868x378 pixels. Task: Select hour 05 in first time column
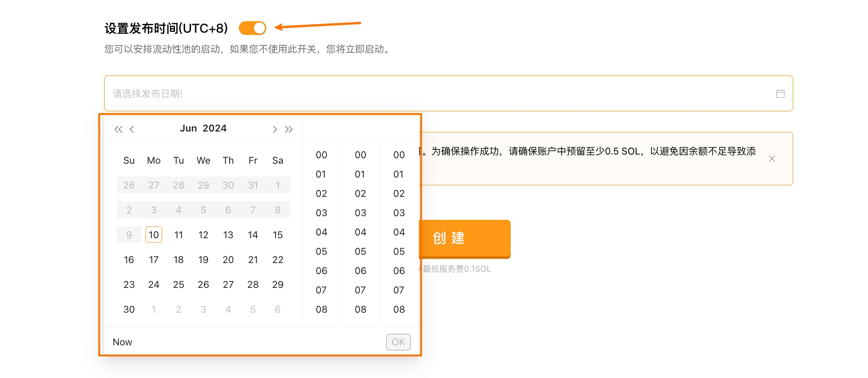(321, 252)
